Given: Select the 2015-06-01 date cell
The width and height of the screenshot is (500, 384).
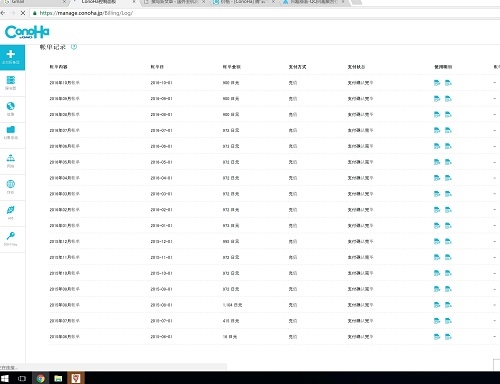Looking at the screenshot, I should click(161, 337).
